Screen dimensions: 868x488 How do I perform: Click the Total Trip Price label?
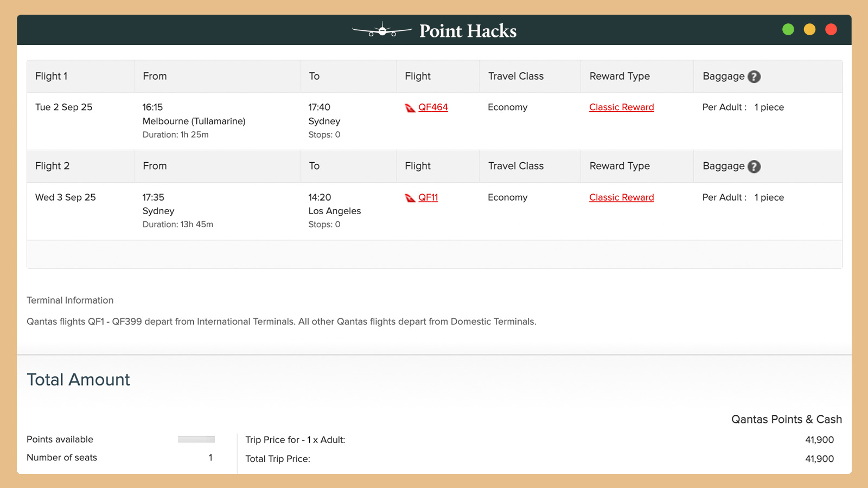(278, 459)
